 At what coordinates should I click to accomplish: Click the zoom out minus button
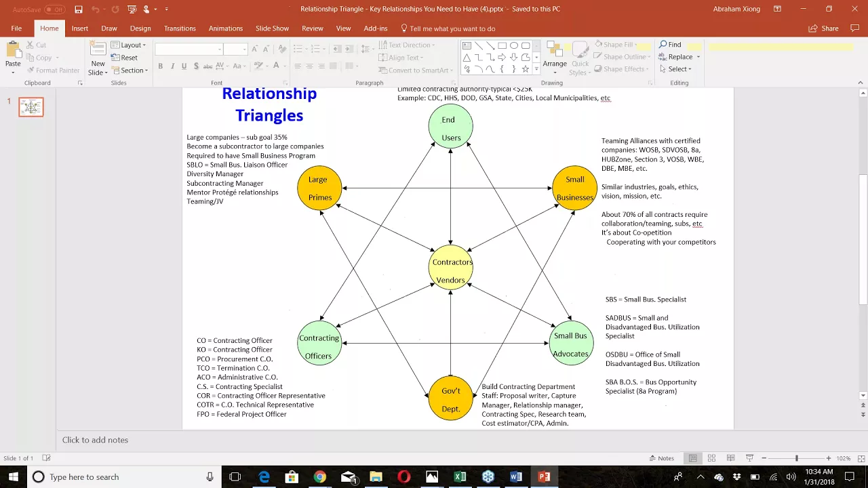tap(764, 458)
